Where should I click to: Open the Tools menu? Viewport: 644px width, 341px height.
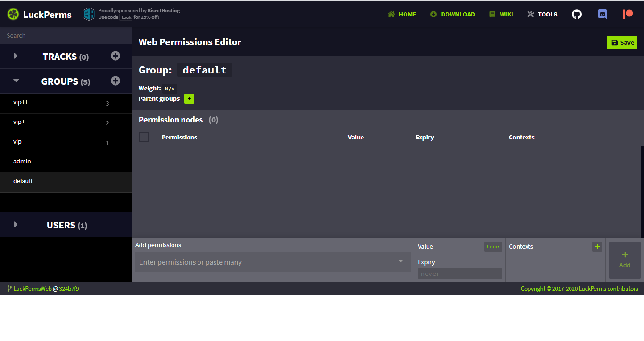(542, 15)
